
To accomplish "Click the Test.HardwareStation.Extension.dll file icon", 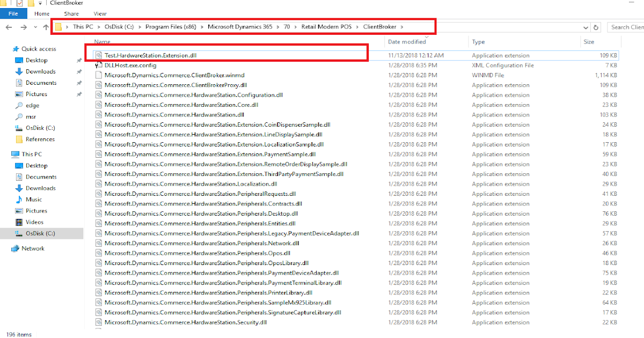I will tap(98, 55).
